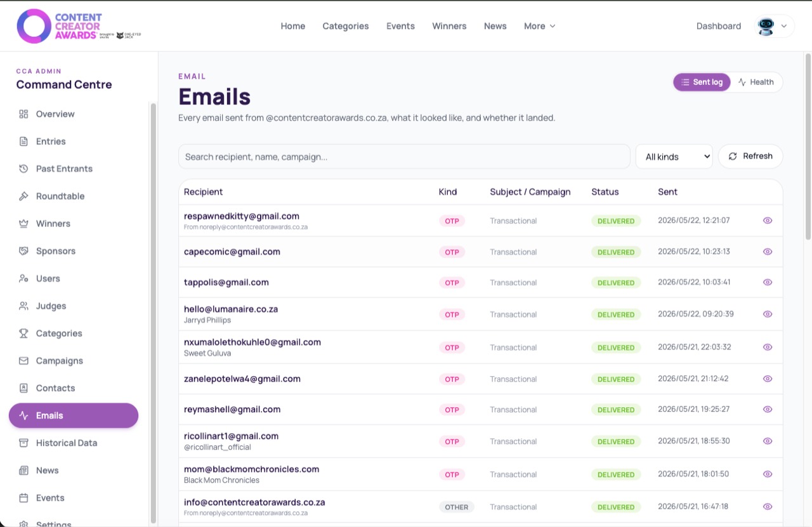Go to Winners in top navigation
The height and width of the screenshot is (527, 812).
click(x=449, y=26)
